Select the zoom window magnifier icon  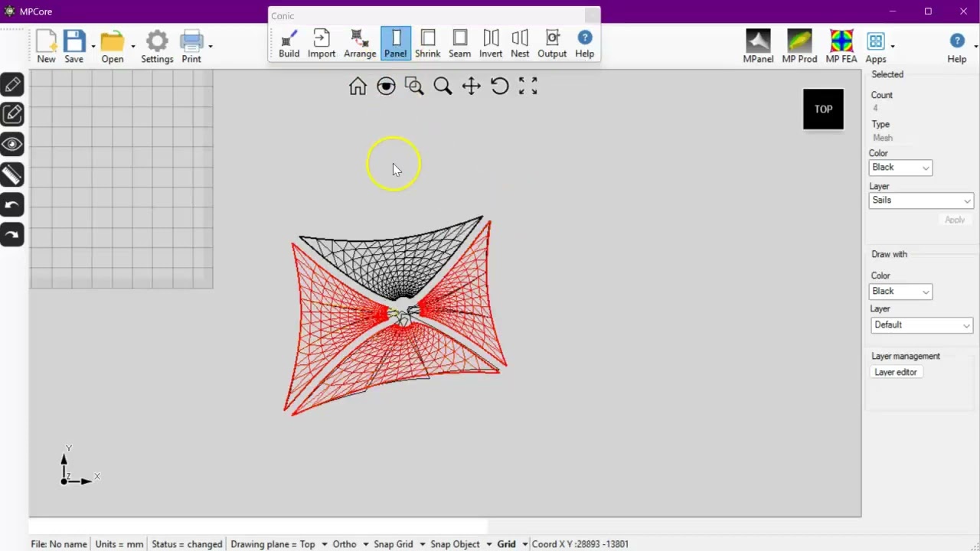[x=414, y=86]
